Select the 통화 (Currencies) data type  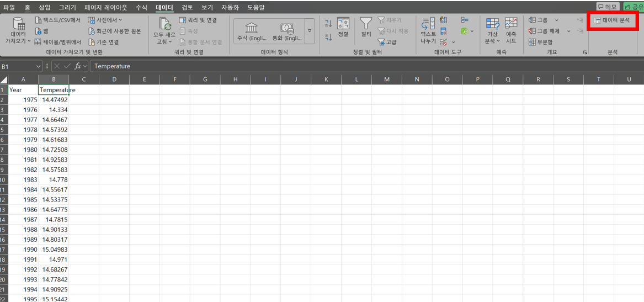(286, 31)
